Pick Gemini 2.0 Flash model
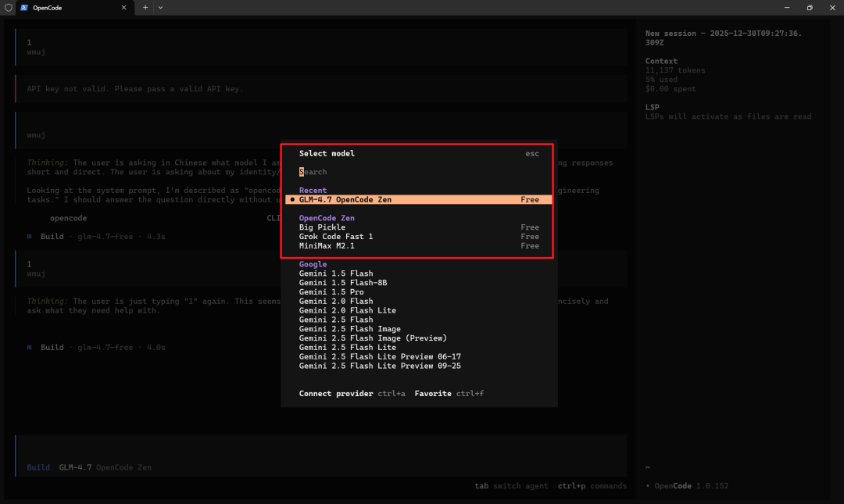Image resolution: width=844 pixels, height=504 pixels. [x=336, y=301]
